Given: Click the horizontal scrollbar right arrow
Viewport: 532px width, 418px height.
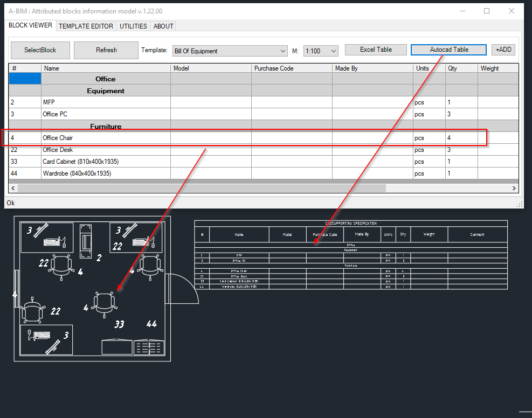Looking at the screenshot, I should pos(514,188).
